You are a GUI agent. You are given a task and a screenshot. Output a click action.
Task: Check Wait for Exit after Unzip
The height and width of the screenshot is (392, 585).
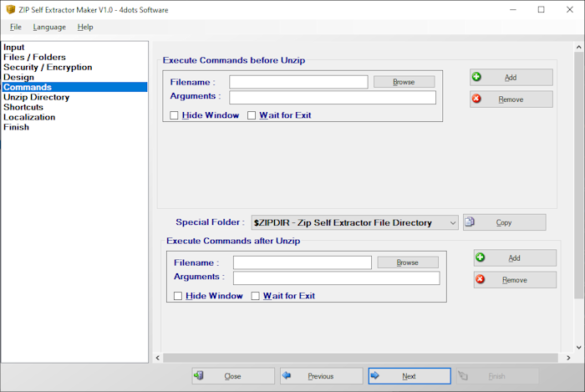pyautogui.click(x=256, y=296)
